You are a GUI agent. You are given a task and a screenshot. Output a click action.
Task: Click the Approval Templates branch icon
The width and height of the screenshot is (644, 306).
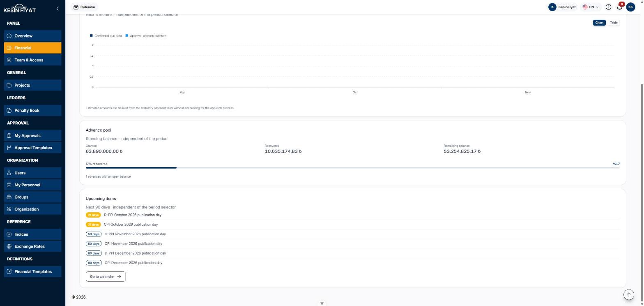tap(9, 148)
